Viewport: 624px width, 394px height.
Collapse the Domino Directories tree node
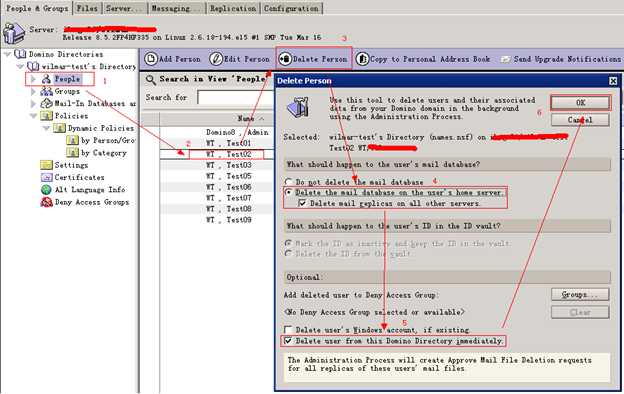tap(7, 54)
